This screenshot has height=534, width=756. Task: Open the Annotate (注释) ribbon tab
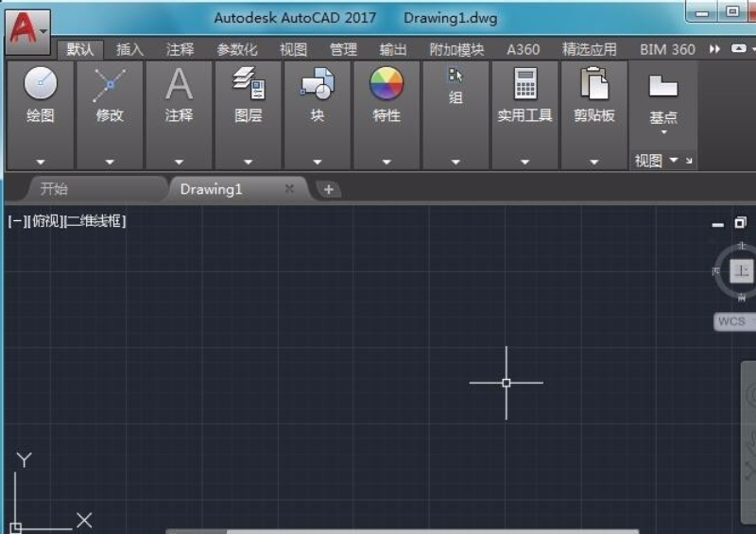pos(180,49)
